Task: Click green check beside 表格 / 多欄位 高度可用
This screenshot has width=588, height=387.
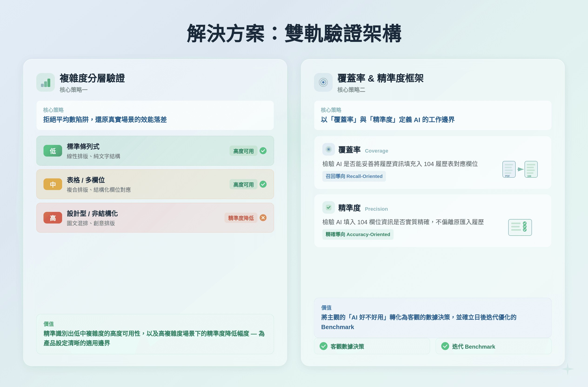Action: (263, 184)
